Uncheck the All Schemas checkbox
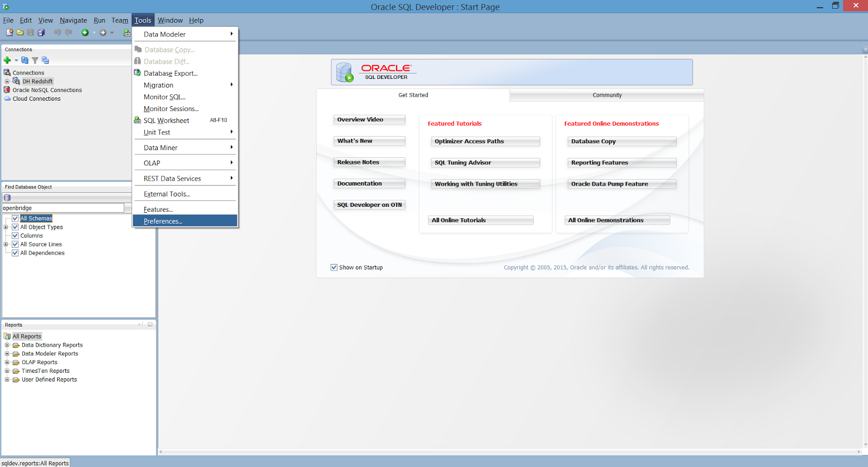 (15, 218)
